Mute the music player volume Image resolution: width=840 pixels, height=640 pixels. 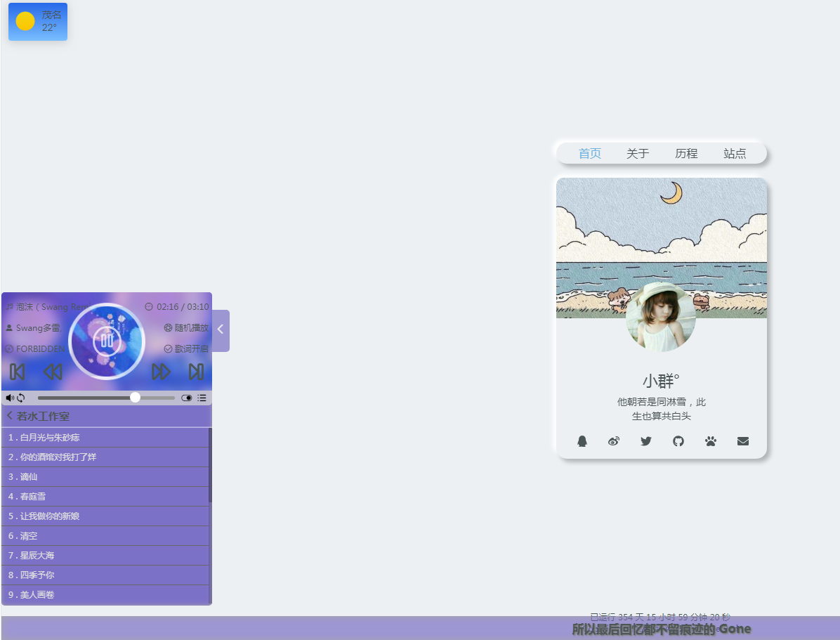(x=10, y=398)
